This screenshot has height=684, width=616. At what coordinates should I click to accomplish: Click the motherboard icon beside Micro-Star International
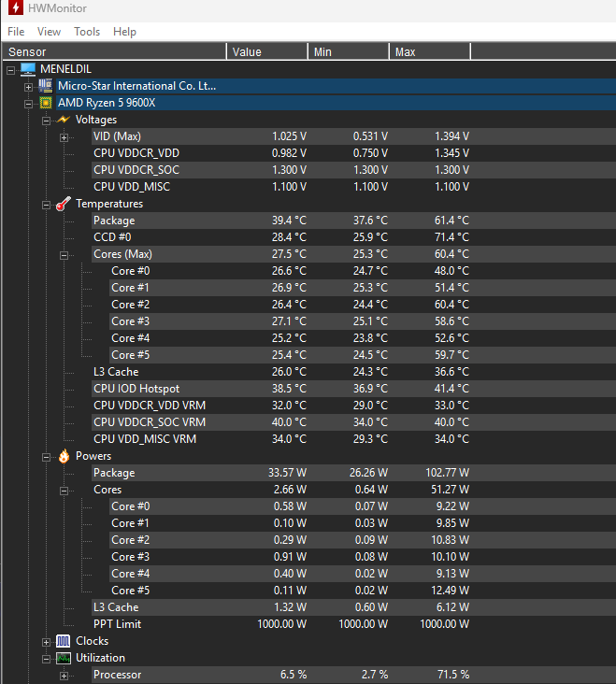(46, 86)
